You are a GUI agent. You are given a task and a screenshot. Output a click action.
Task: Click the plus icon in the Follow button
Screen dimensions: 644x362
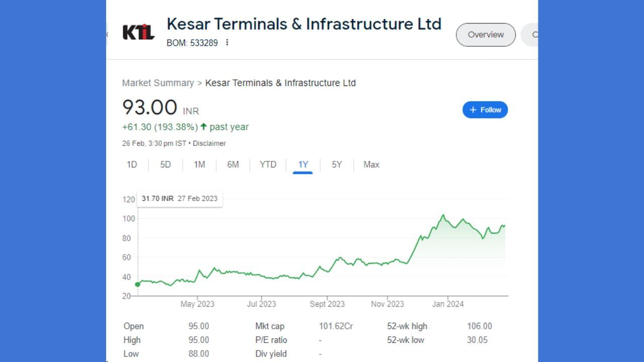[x=472, y=110]
